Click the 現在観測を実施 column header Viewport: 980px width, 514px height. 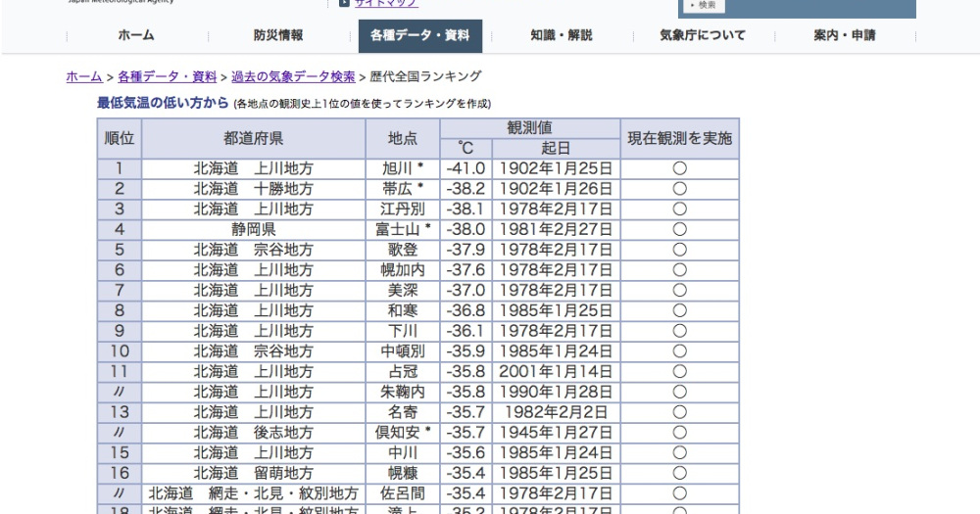click(x=680, y=138)
